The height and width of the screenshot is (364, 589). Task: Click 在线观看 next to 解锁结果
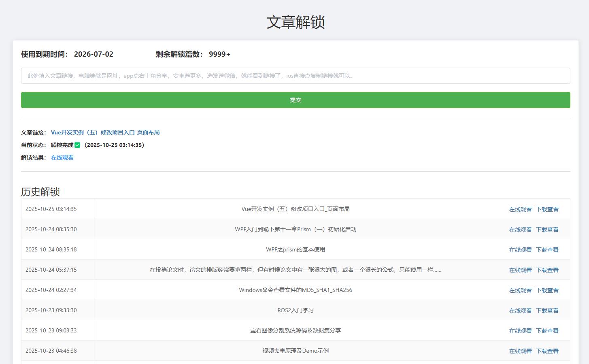(x=62, y=158)
